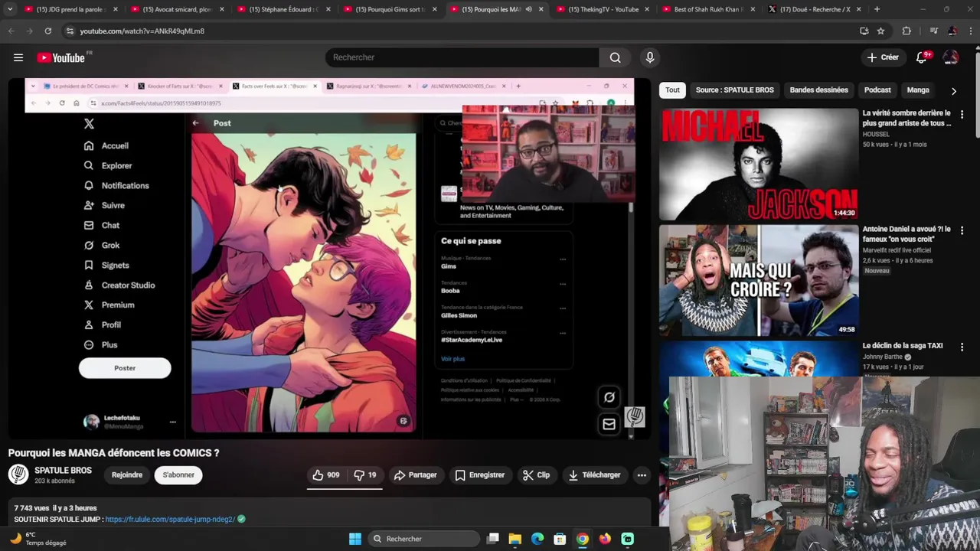Open the SPATULE BROS channel name link

(x=63, y=471)
